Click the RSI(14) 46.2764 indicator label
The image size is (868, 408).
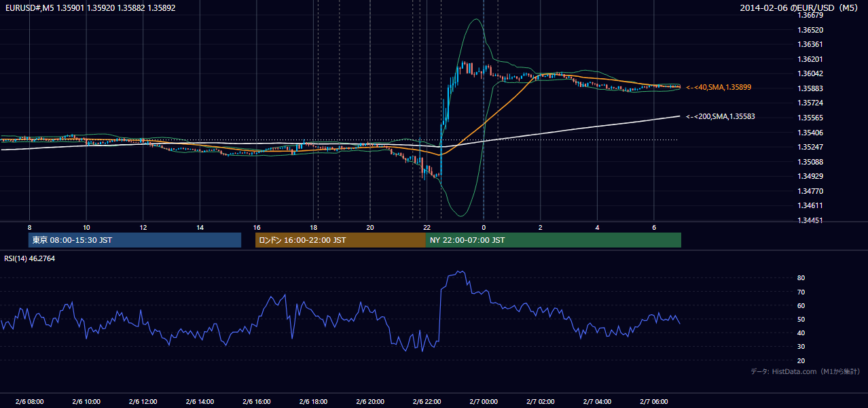pyautogui.click(x=30, y=258)
